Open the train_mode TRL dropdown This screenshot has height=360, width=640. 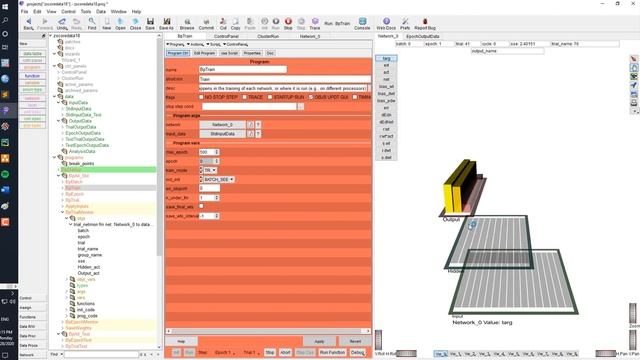(210, 170)
